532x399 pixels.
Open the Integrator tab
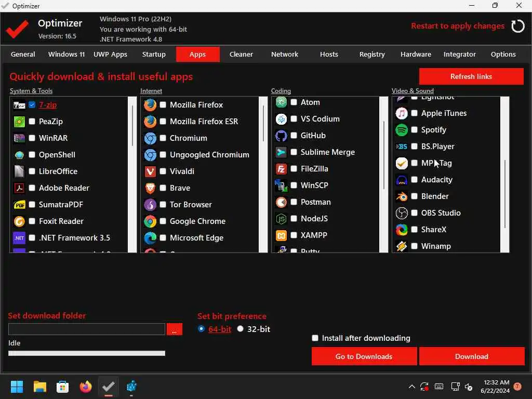click(x=459, y=54)
